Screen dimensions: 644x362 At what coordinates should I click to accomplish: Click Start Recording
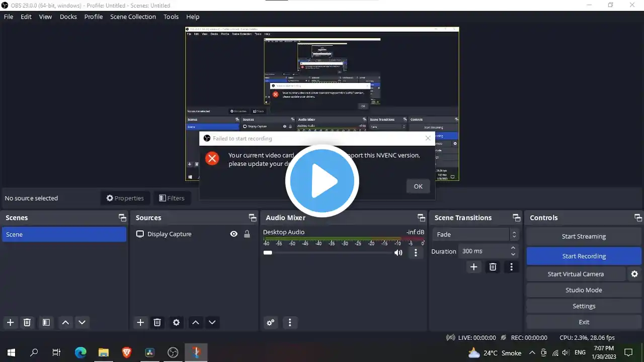[584, 256]
